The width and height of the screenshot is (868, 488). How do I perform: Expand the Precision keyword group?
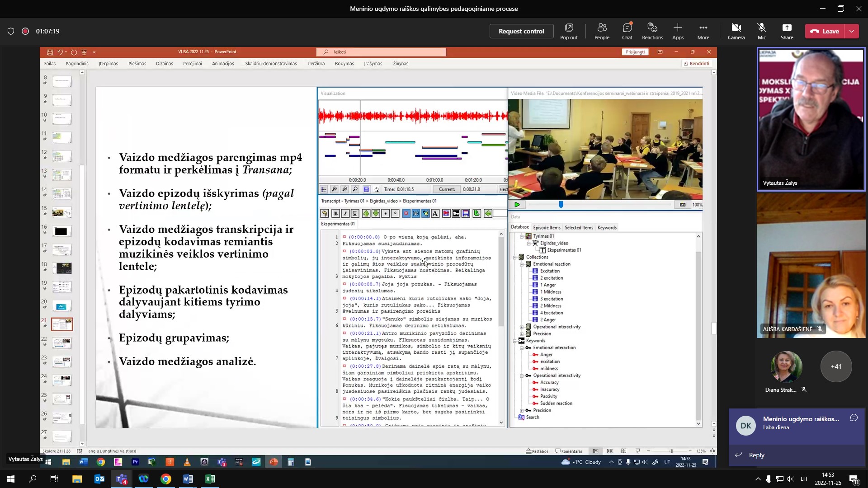point(522,410)
